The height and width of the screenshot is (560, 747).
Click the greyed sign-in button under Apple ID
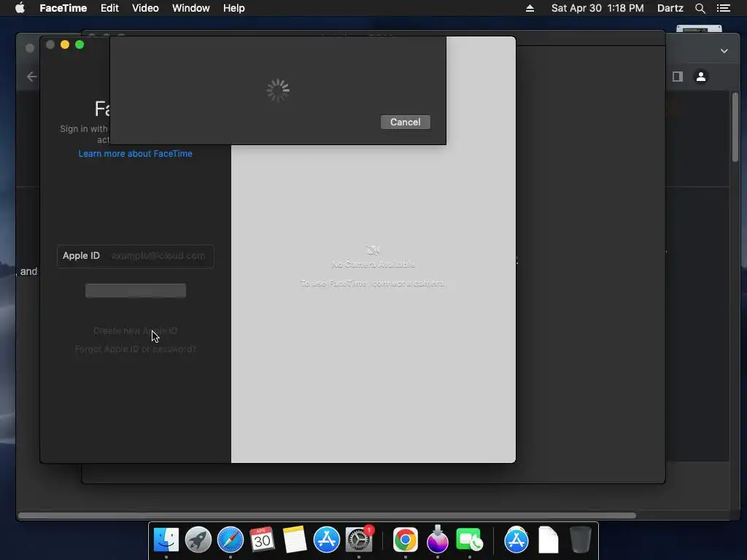tap(135, 290)
